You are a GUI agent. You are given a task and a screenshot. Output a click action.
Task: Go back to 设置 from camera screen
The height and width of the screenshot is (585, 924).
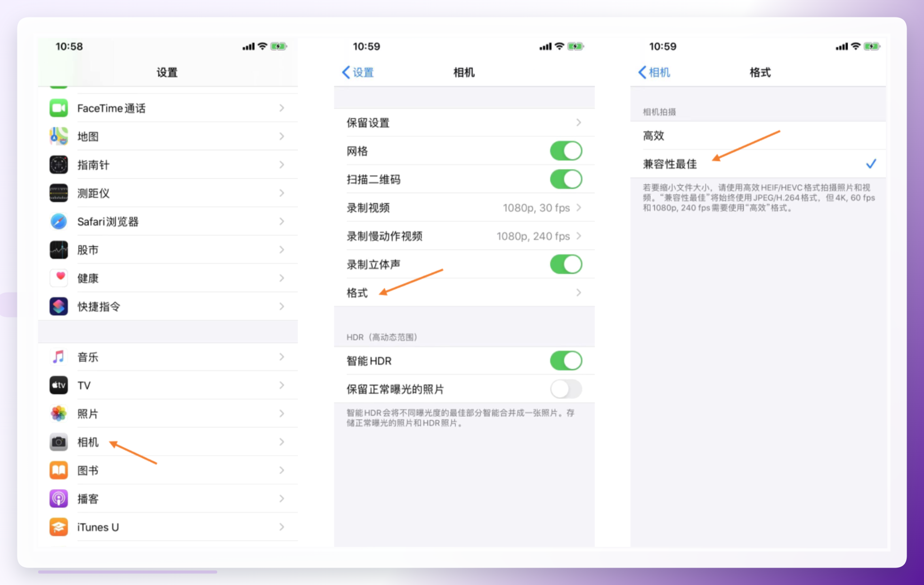[358, 72]
